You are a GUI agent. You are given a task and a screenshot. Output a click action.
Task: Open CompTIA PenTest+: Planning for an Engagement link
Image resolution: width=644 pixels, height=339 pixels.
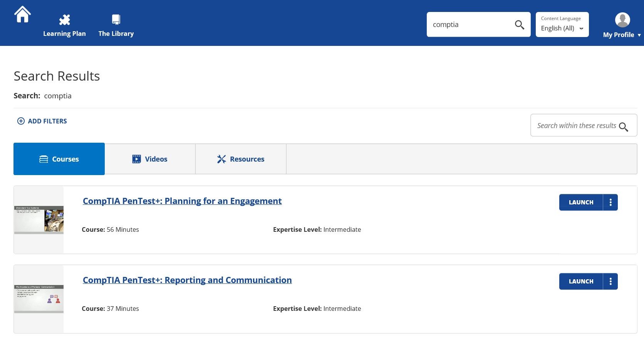click(182, 201)
